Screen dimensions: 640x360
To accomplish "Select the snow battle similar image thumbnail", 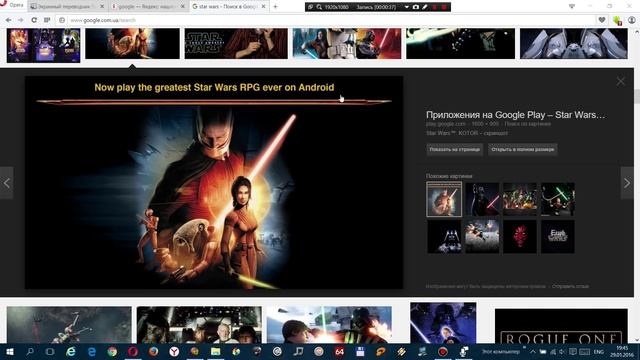I will pos(482,237).
